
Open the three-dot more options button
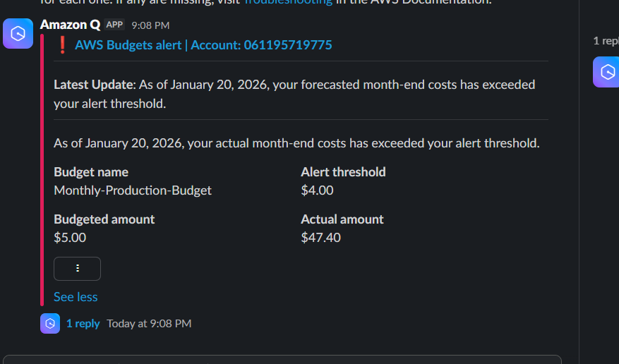click(77, 269)
